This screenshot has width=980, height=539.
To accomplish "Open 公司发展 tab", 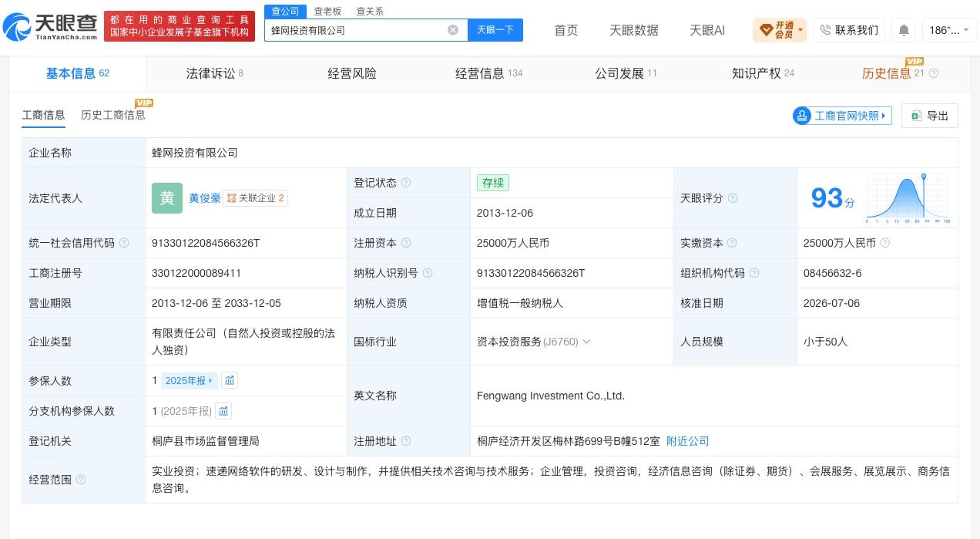I will (626, 73).
